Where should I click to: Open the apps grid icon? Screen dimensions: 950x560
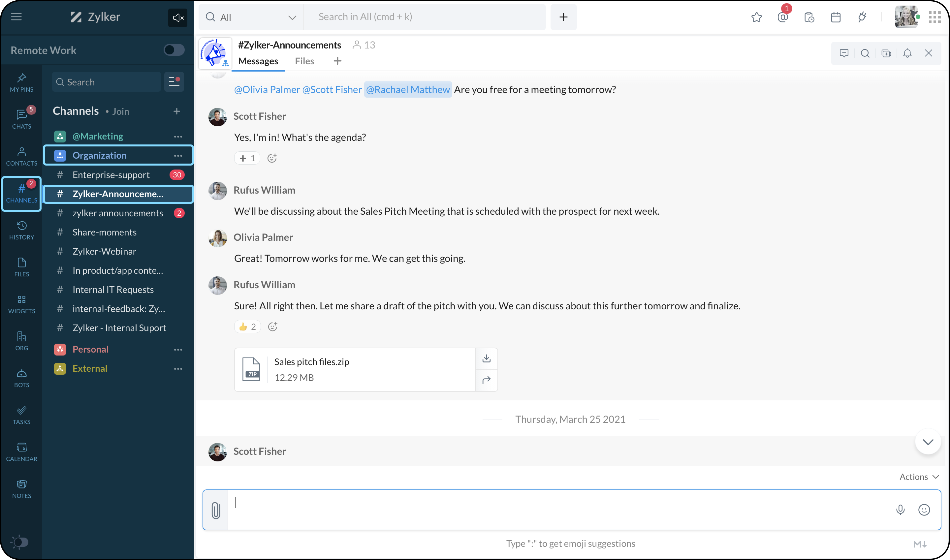click(934, 17)
